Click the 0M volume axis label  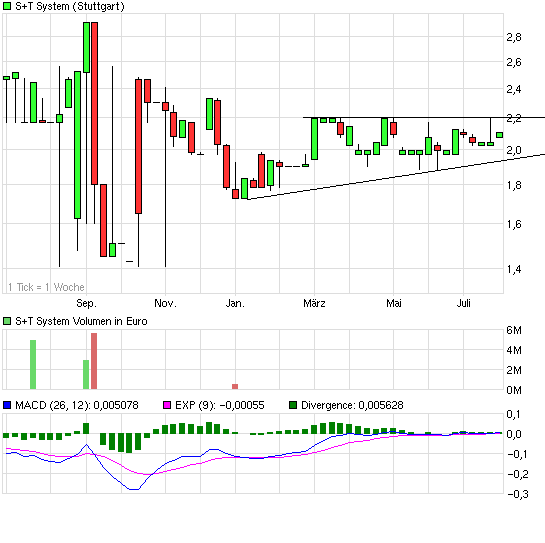[514, 390]
